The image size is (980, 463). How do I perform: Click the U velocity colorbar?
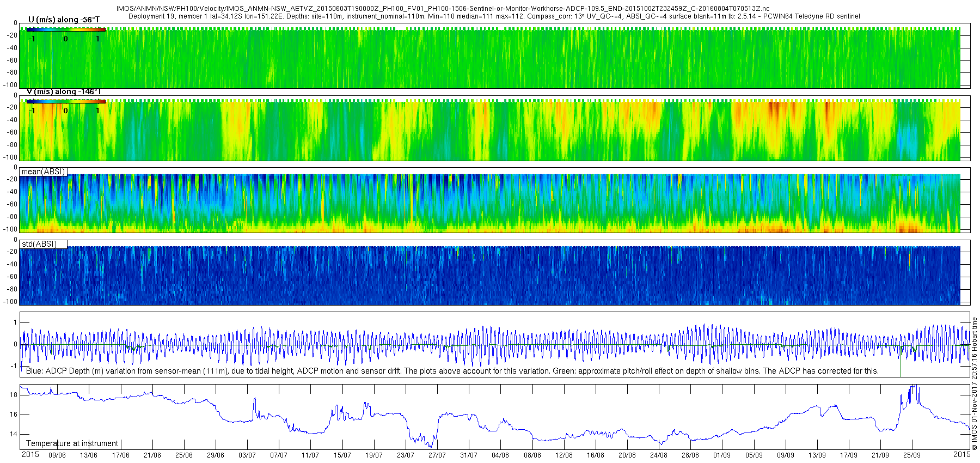coord(66,29)
